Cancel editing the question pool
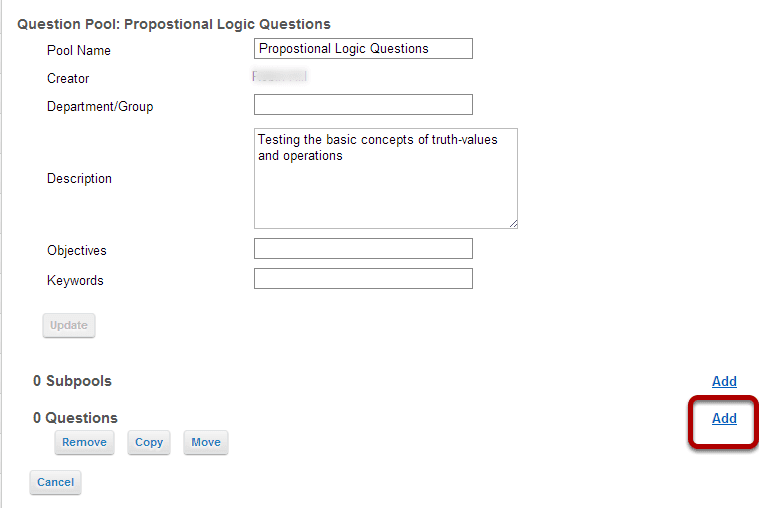This screenshot has width=759, height=508. pyautogui.click(x=56, y=482)
